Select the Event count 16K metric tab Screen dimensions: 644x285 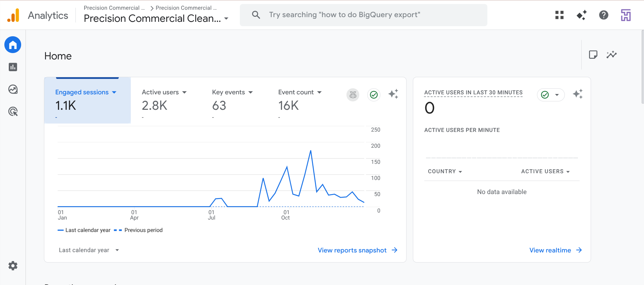pos(300,100)
